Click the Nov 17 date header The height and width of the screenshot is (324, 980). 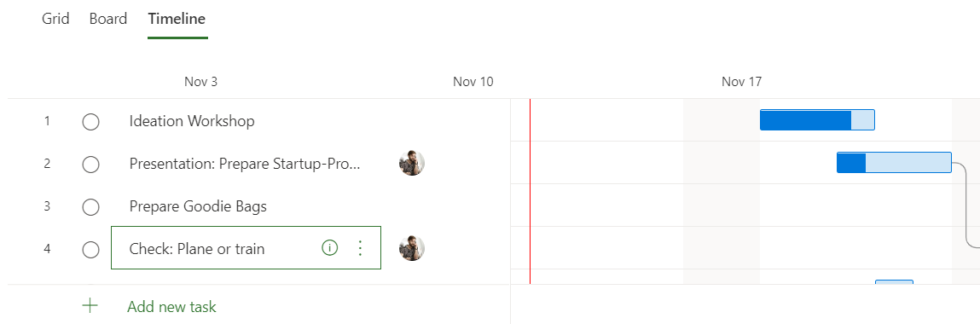click(742, 82)
